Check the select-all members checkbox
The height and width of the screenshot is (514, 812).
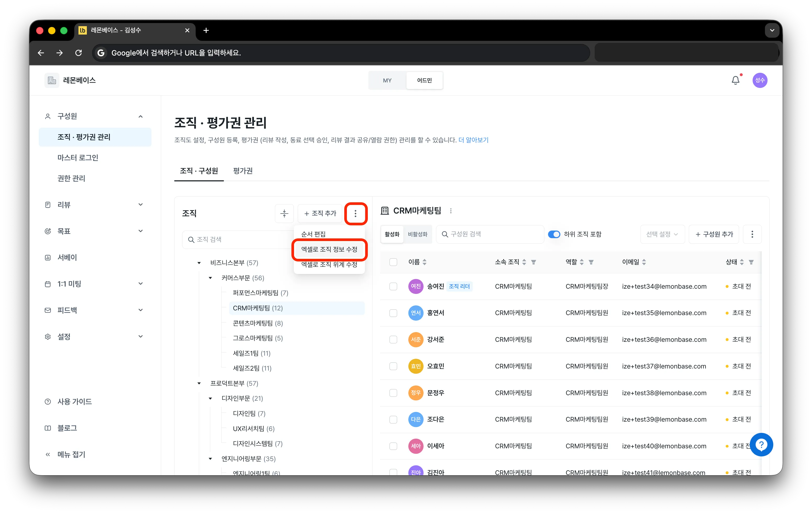coord(393,262)
